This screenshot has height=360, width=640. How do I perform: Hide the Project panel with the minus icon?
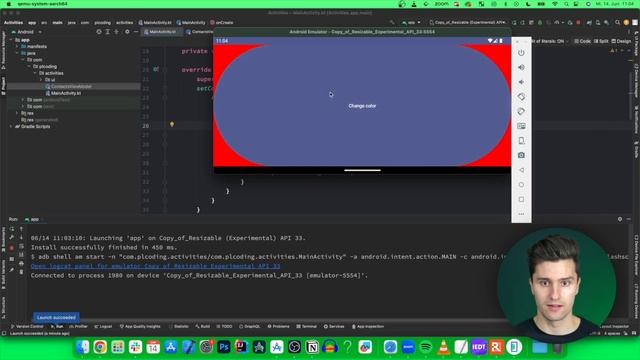[x=136, y=32]
